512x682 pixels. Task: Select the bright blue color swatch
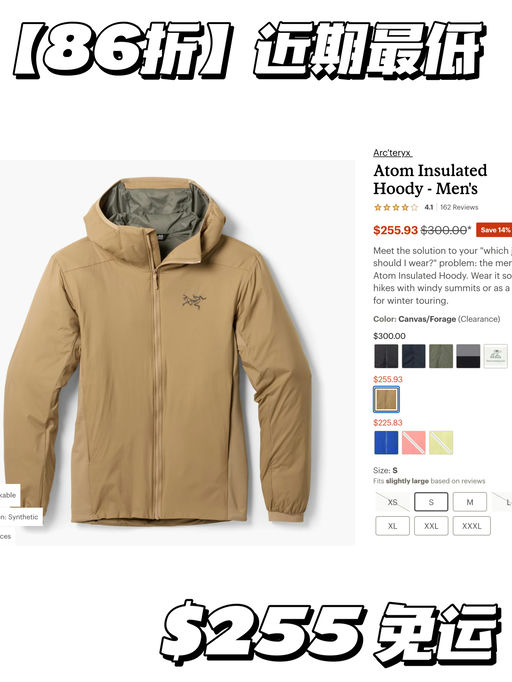pyautogui.click(x=386, y=443)
